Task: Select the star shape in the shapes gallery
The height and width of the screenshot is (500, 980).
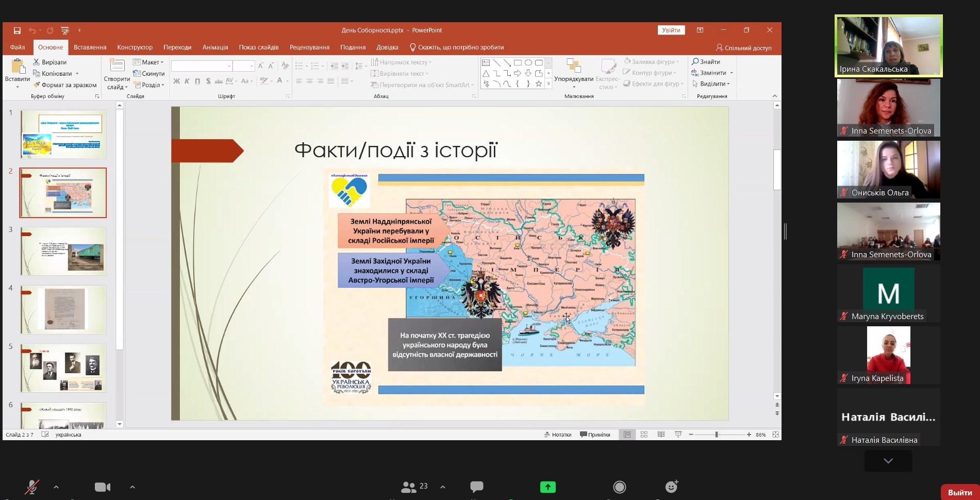Action: click(x=539, y=84)
